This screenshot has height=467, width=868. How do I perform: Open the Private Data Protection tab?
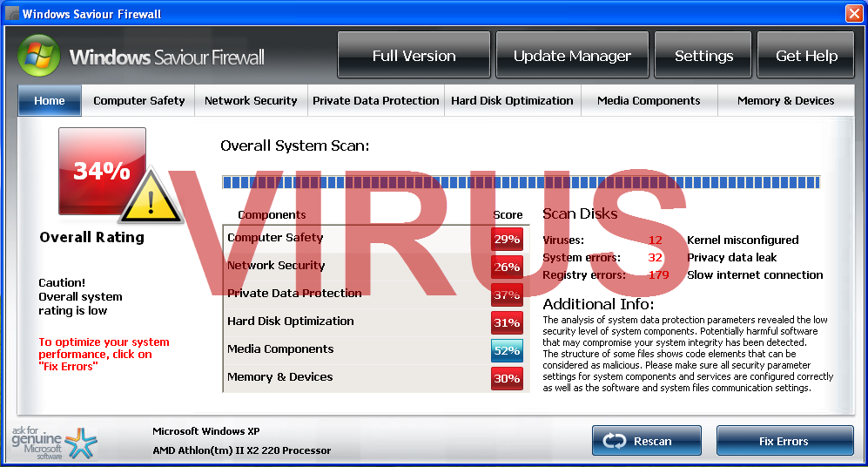pyautogui.click(x=376, y=100)
